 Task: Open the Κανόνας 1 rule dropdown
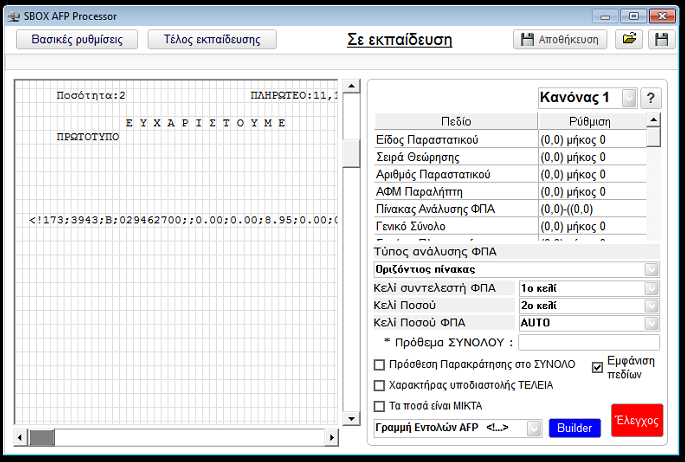coord(629,98)
